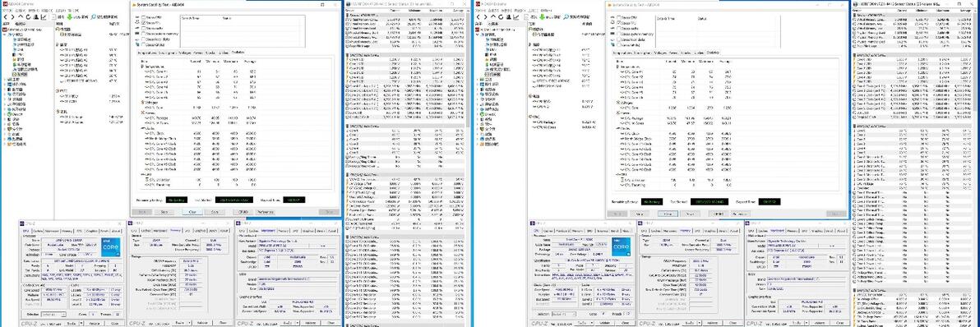Open Selection socket dropdown in left CPU-Z

pos(53,315)
